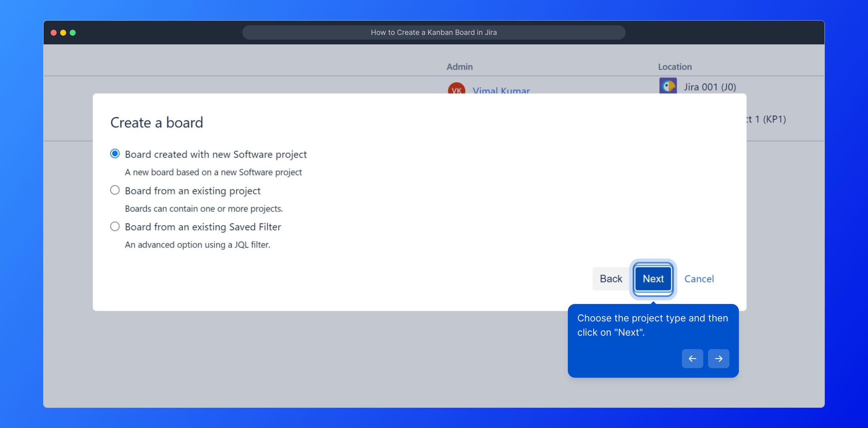
Task: Click the Create a board heading
Action: tap(156, 122)
